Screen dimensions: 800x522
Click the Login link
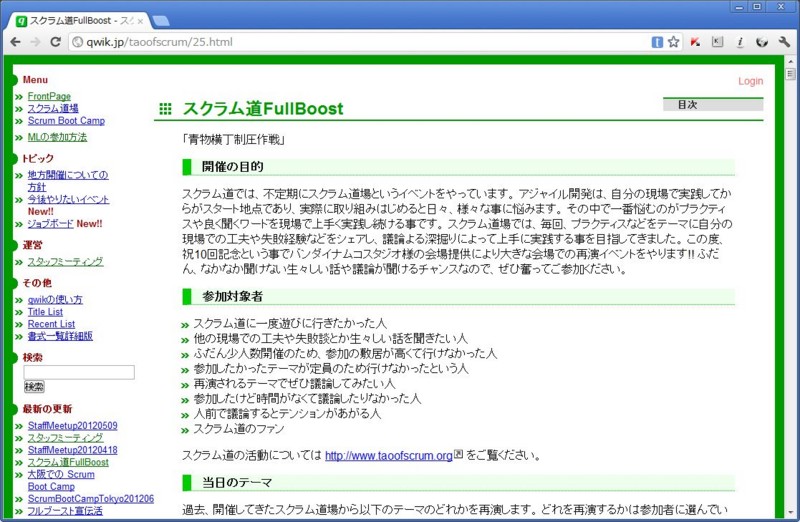[x=751, y=81]
